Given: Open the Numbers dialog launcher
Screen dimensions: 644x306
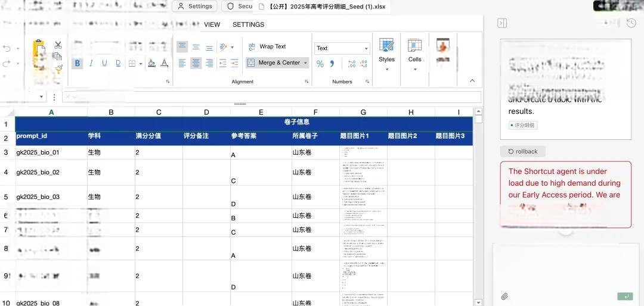Looking at the screenshot, I should 367,82.
